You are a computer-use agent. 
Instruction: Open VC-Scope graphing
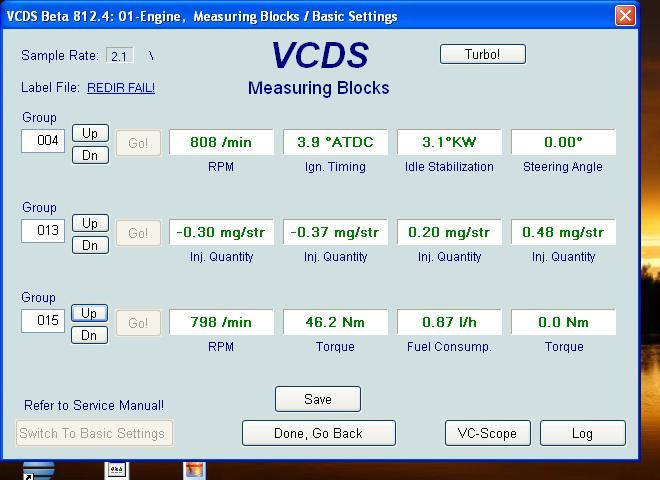[487, 433]
